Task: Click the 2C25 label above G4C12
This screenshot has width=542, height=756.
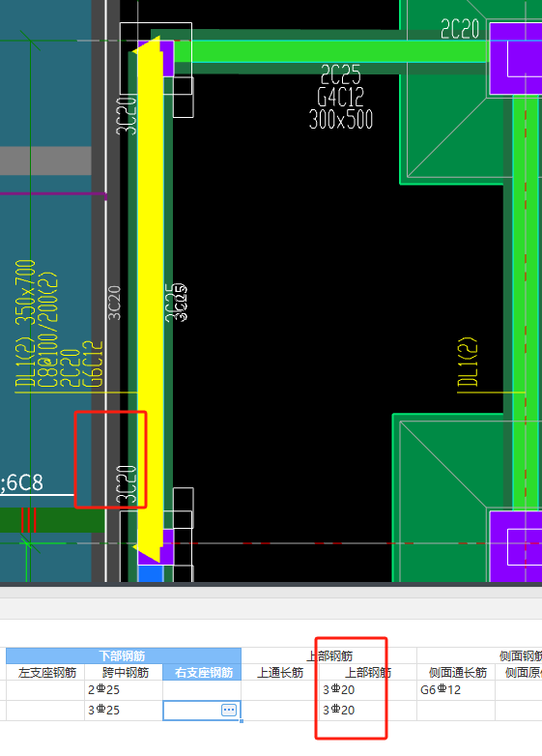Action: pos(341,74)
